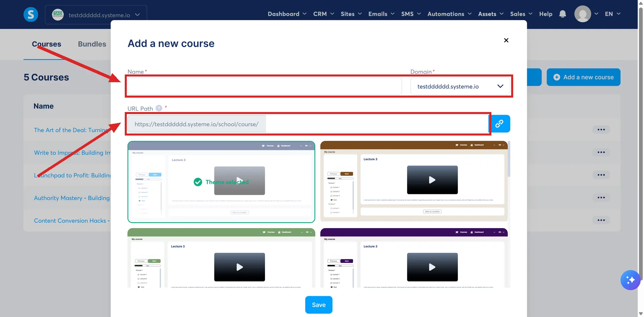Open the user avatar menu
Viewport: 644px width, 317px height.
583,14
